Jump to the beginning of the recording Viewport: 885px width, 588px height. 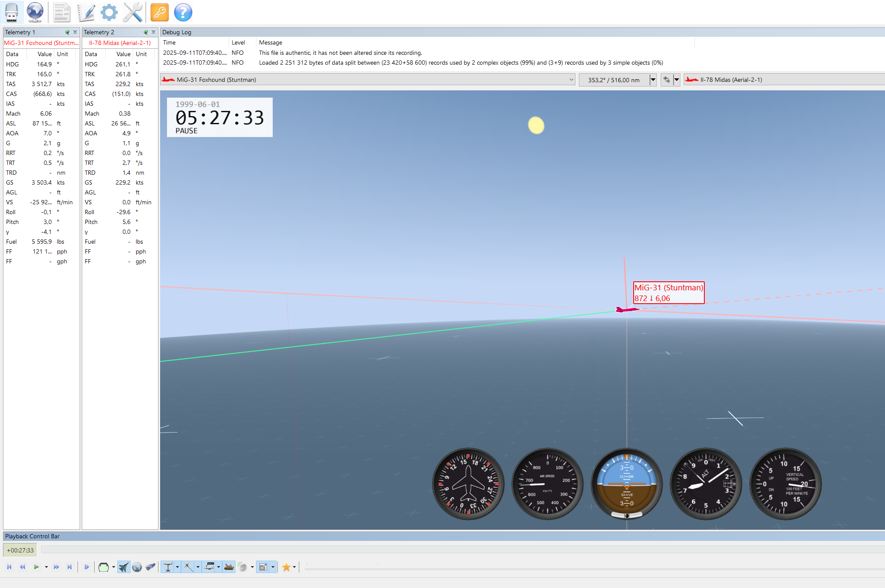pos(9,567)
